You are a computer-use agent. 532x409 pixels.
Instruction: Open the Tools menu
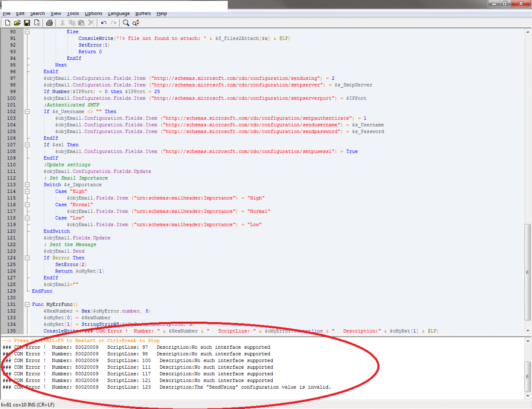point(73,13)
